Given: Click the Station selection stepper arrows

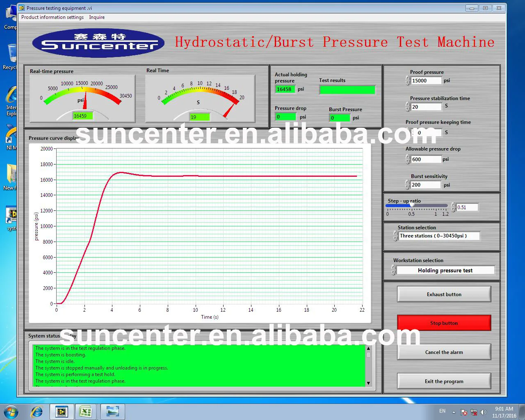Looking at the screenshot, I should (x=395, y=236).
